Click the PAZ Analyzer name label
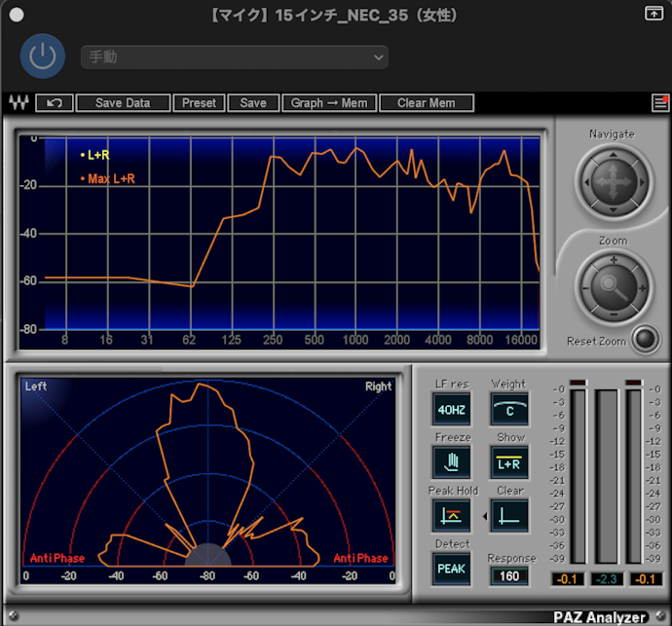This screenshot has width=672, height=626. [x=599, y=617]
